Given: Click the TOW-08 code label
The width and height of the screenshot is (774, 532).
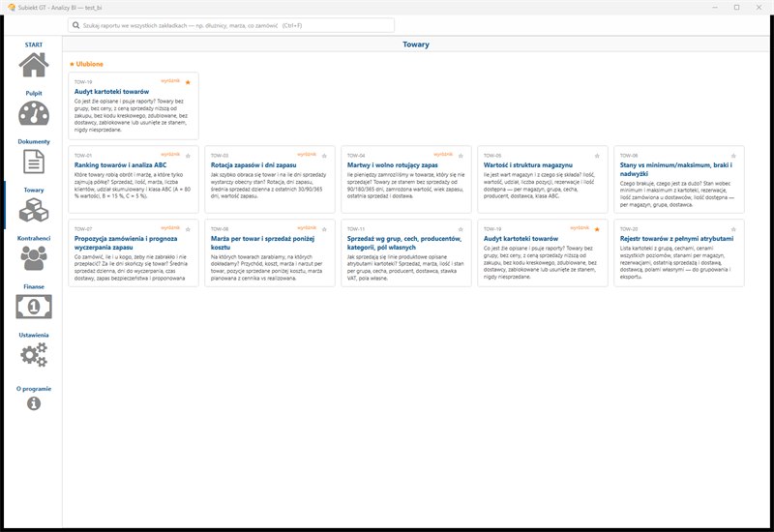Looking at the screenshot, I should (220, 229).
